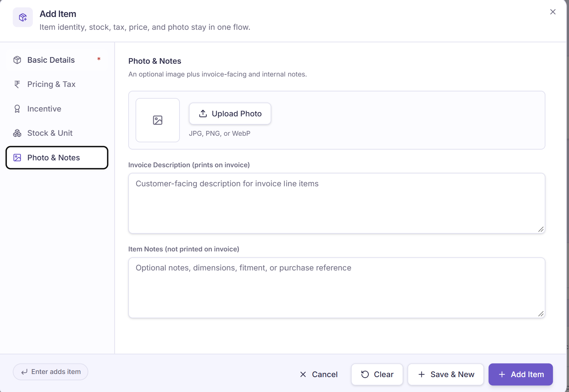
Task: Click the upload arrow icon in Upload Photo
Action: (203, 114)
